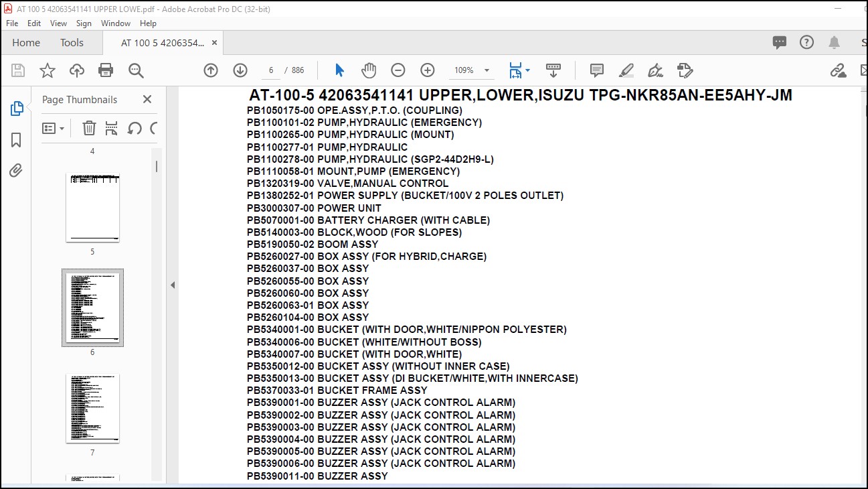Delete selected pages with trash icon
868x489 pixels.
tap(89, 128)
